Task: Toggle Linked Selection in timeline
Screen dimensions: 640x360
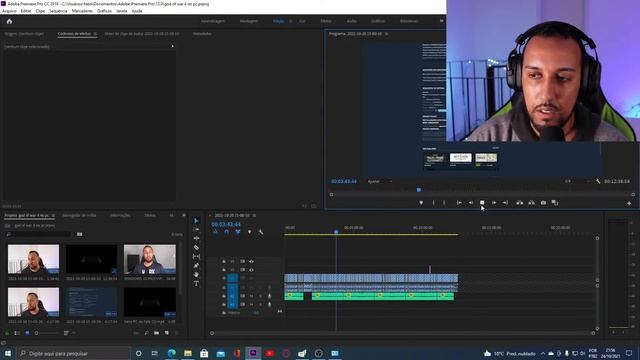Action: click(238, 232)
